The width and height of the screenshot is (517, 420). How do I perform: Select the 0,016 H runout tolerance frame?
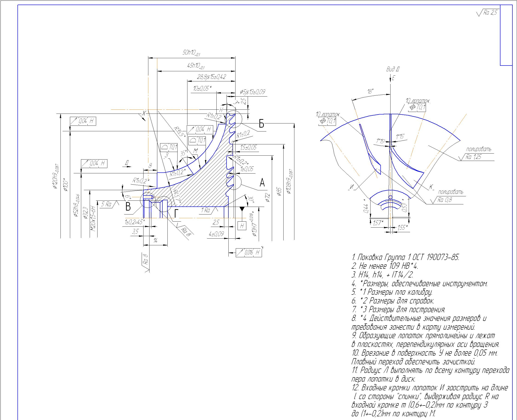249,253
